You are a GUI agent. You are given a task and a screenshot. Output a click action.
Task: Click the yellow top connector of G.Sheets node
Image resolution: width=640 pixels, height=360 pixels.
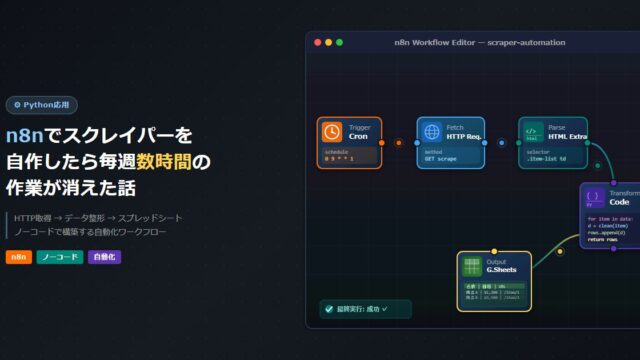click(494, 251)
